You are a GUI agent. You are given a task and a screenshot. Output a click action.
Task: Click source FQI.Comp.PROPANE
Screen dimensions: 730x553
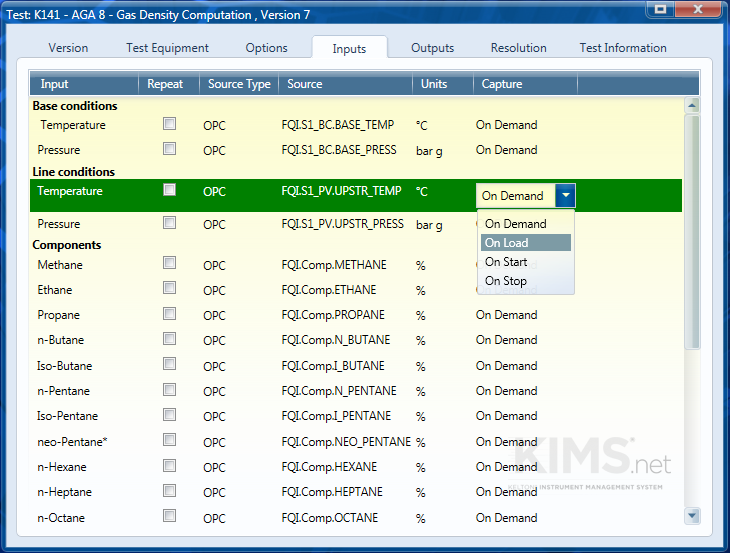coord(333,315)
